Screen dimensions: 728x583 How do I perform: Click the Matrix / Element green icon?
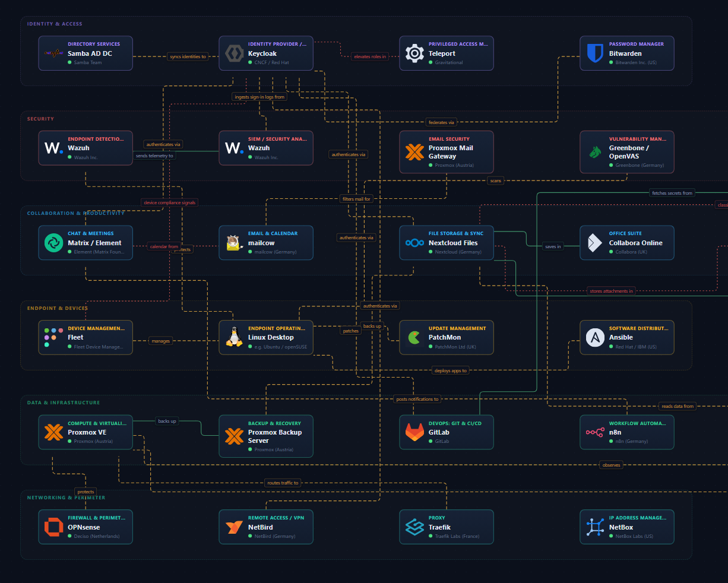pyautogui.click(x=53, y=243)
